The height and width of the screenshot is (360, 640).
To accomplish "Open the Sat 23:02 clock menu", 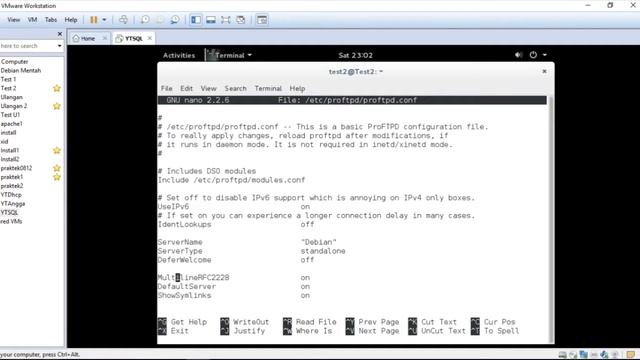I will [356, 55].
